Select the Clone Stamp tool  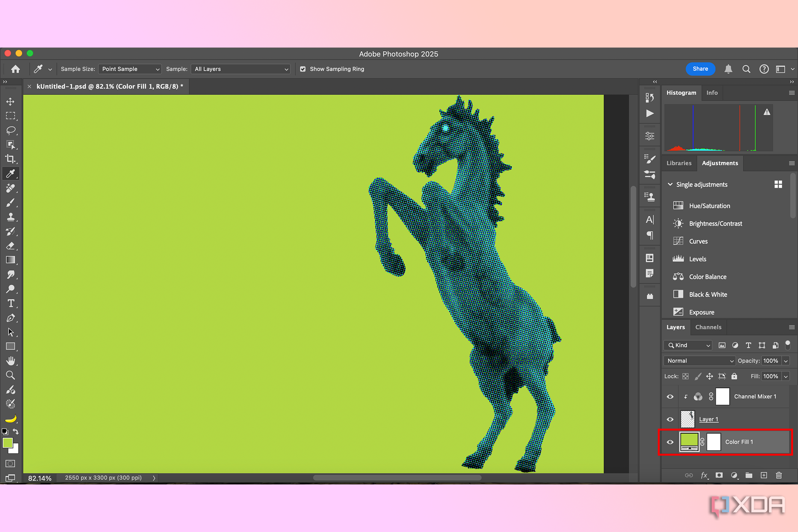[x=10, y=217]
